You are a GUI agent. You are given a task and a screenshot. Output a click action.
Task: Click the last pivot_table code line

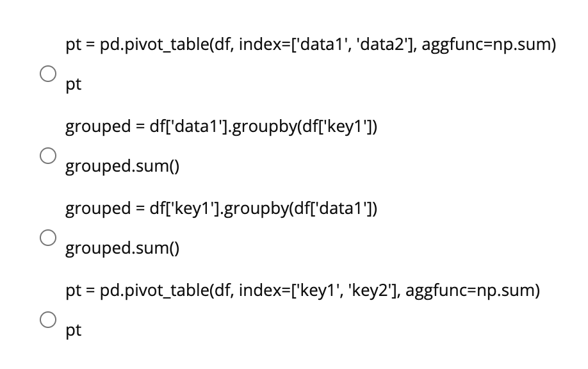(301, 290)
